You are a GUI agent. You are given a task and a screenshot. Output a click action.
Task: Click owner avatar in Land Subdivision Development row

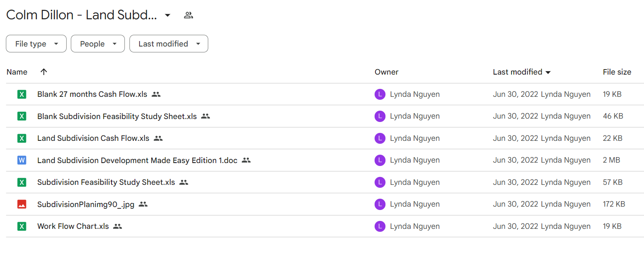pos(380,160)
